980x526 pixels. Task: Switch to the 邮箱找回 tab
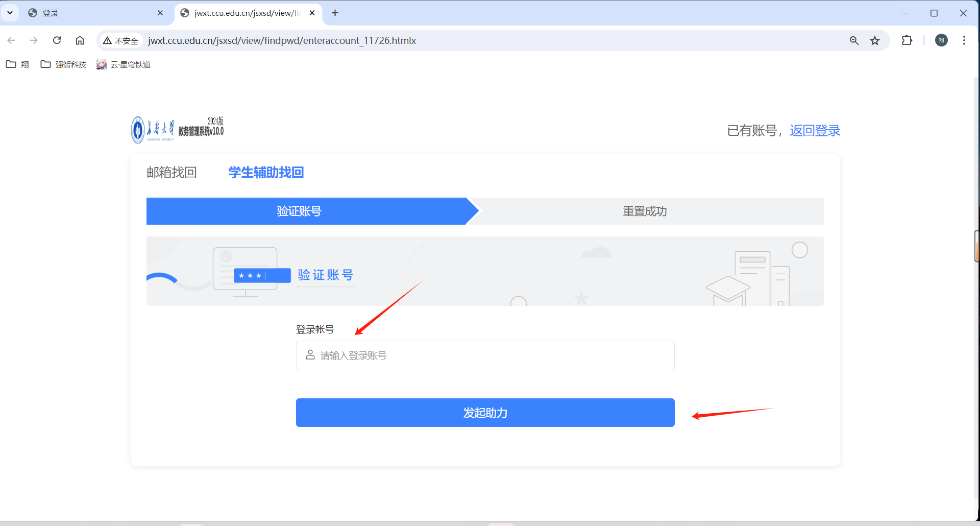coord(171,173)
